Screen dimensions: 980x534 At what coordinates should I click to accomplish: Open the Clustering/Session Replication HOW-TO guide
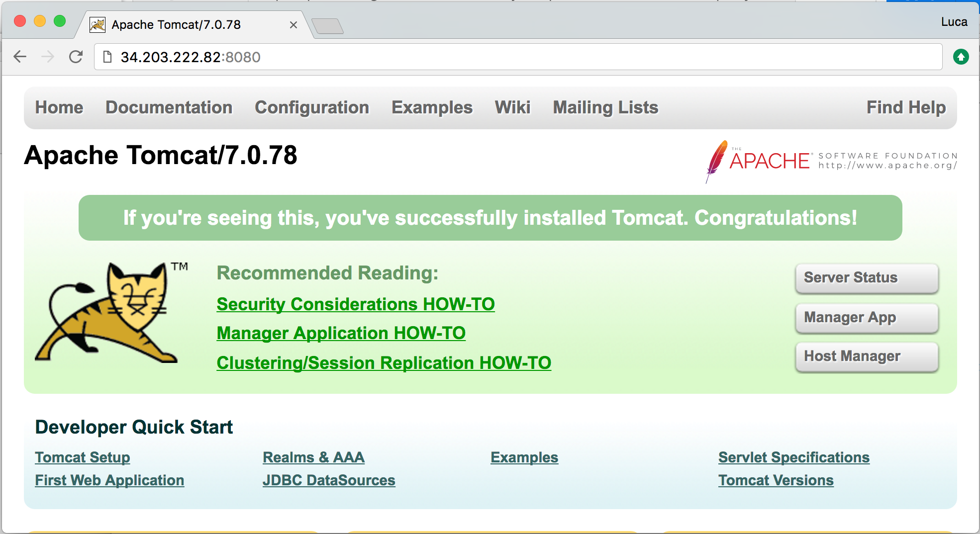384,363
